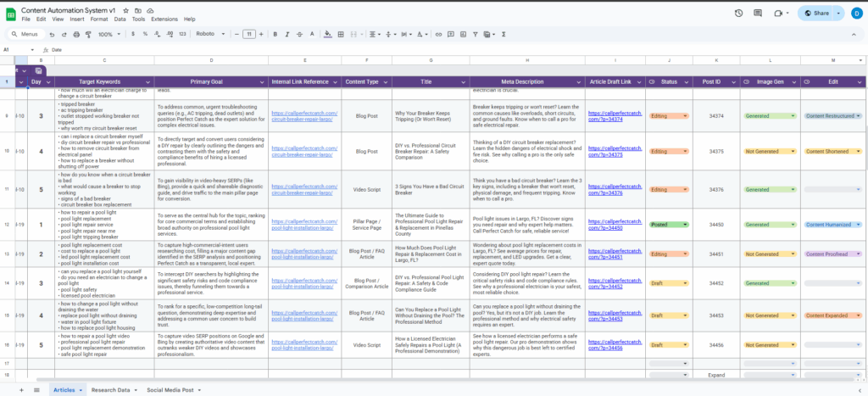Create a filter using funnel icon
This screenshot has height=396, width=868.
[475, 34]
